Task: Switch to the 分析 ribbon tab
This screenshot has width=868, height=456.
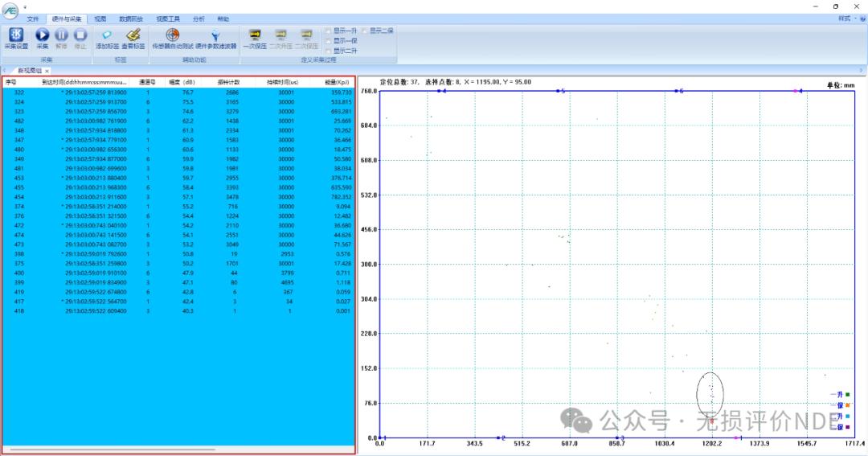Action: [x=199, y=18]
